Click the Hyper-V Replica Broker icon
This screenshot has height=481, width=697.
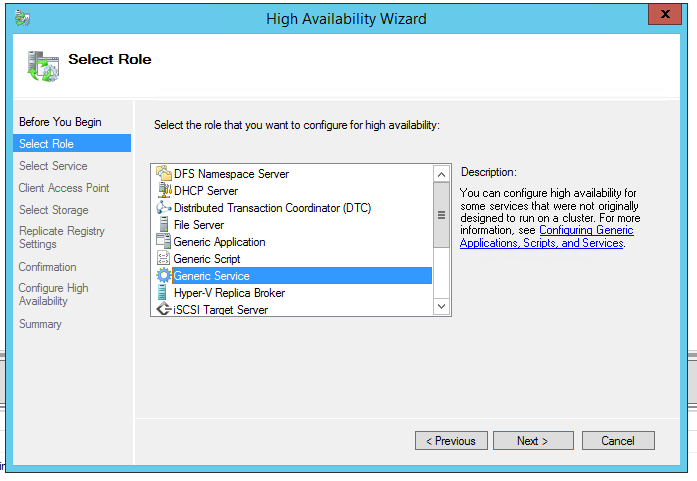pos(164,293)
